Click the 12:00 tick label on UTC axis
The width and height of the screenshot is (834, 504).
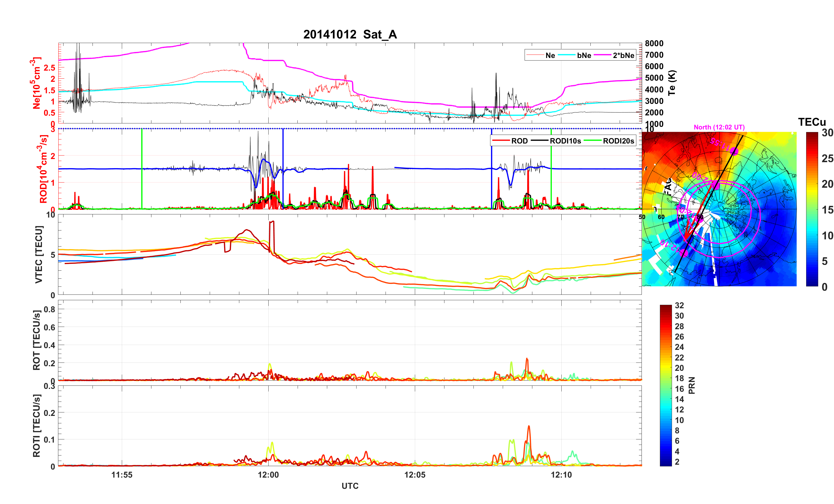tap(268, 474)
